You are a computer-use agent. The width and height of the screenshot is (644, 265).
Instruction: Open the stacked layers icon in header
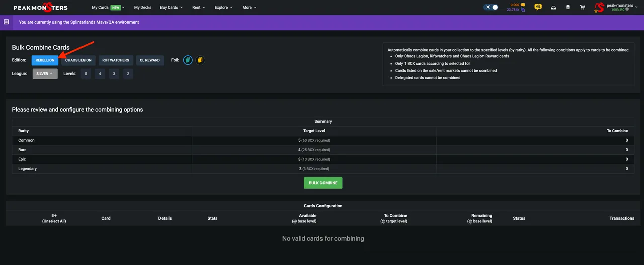568,7
